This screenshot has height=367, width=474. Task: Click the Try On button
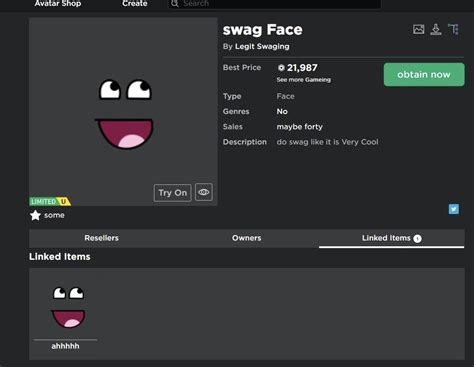click(x=173, y=193)
